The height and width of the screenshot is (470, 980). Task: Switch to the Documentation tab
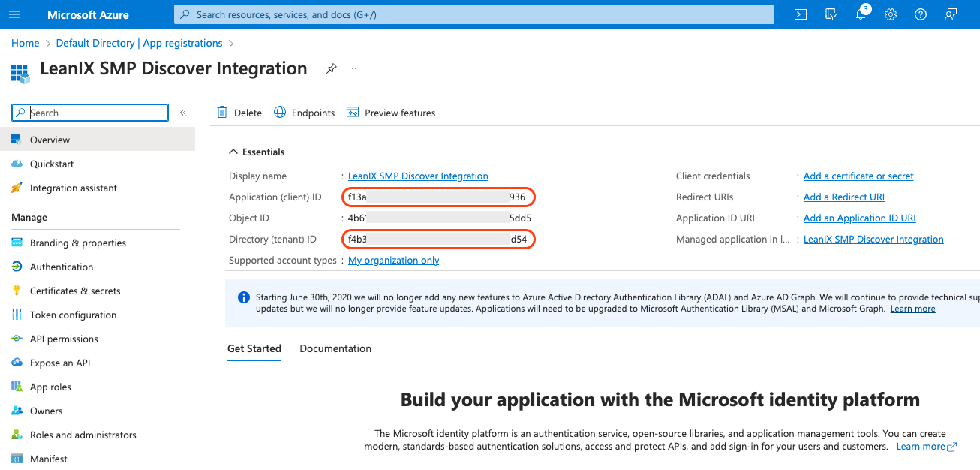pos(335,348)
